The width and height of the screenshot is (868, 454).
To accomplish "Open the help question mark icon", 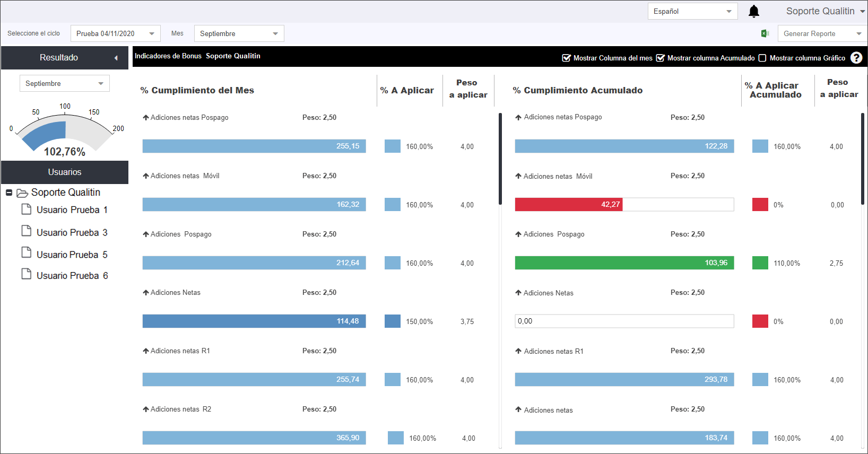I will 856,58.
